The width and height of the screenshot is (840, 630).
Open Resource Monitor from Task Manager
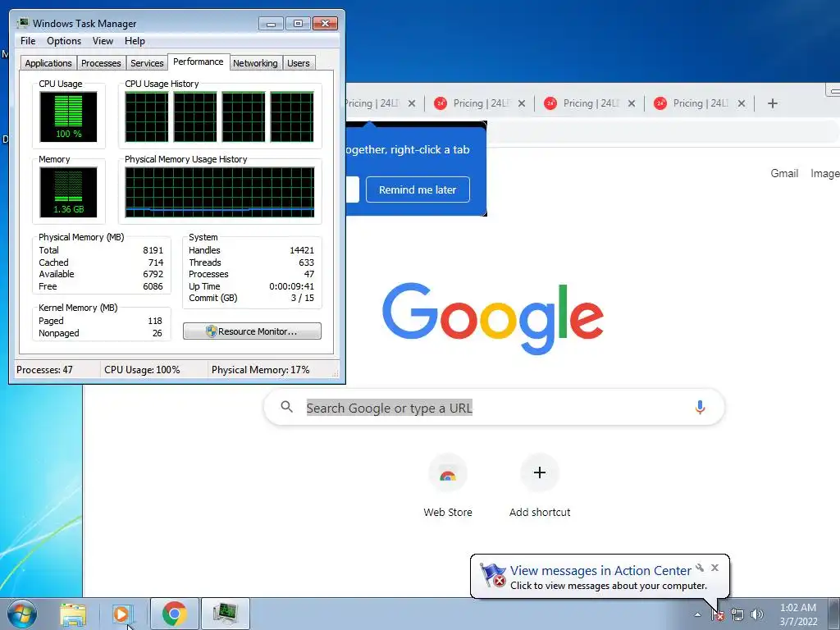pos(253,331)
